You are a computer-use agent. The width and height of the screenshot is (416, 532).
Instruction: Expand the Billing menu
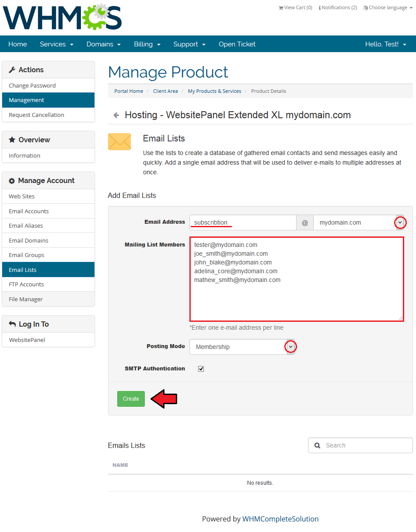click(x=147, y=44)
